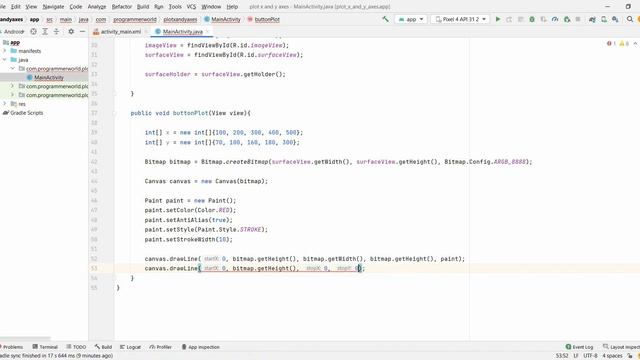Click Expand All in project panel
640x360 pixels.
point(45,31)
